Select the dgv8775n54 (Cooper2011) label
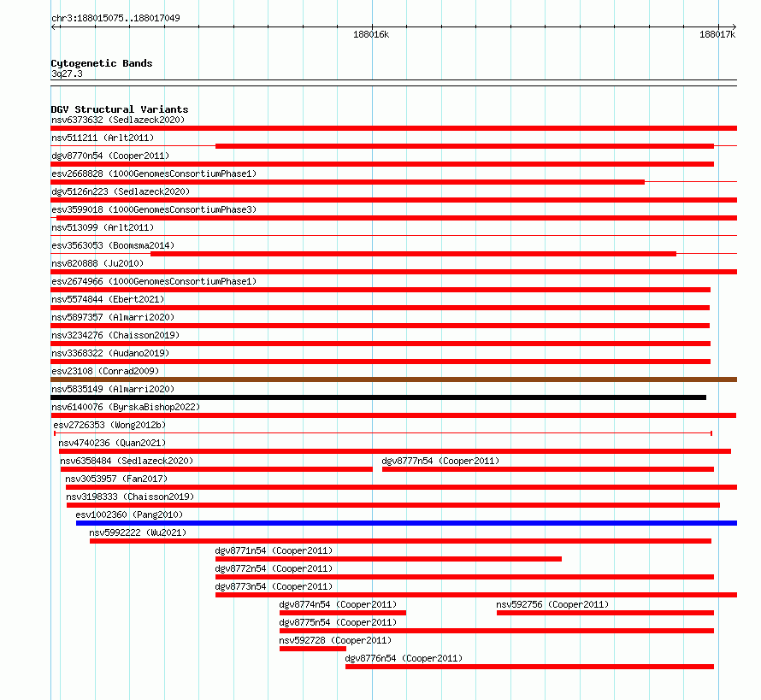 338,622
